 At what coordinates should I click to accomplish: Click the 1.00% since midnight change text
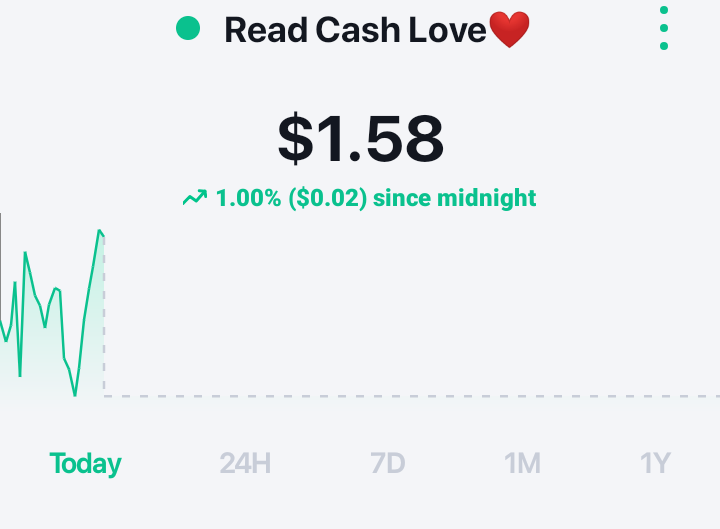[x=376, y=198]
